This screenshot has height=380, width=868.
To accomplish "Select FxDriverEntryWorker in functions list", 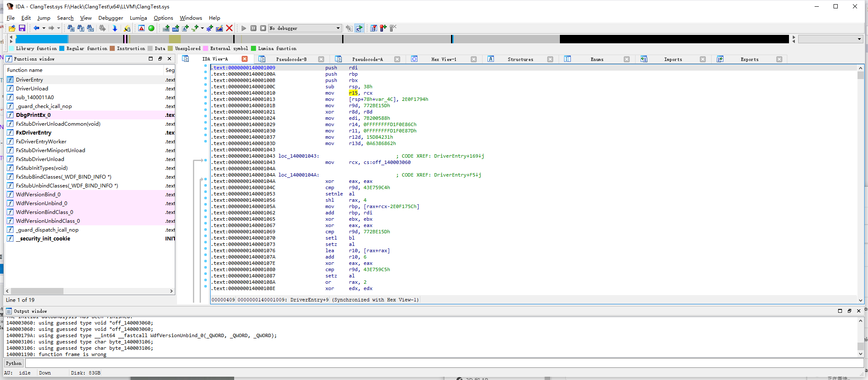I will point(41,142).
